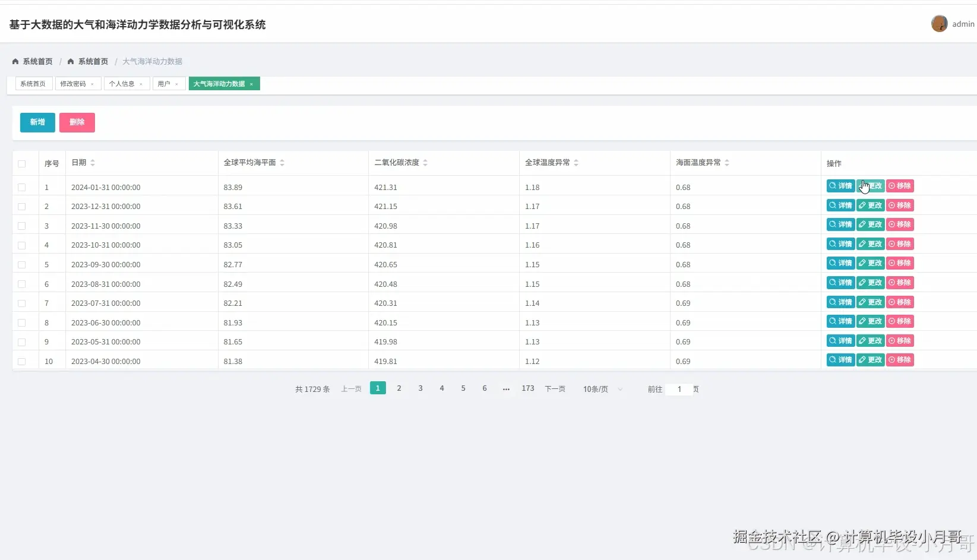Edit row 2023-05-31 with 更改

click(x=870, y=341)
